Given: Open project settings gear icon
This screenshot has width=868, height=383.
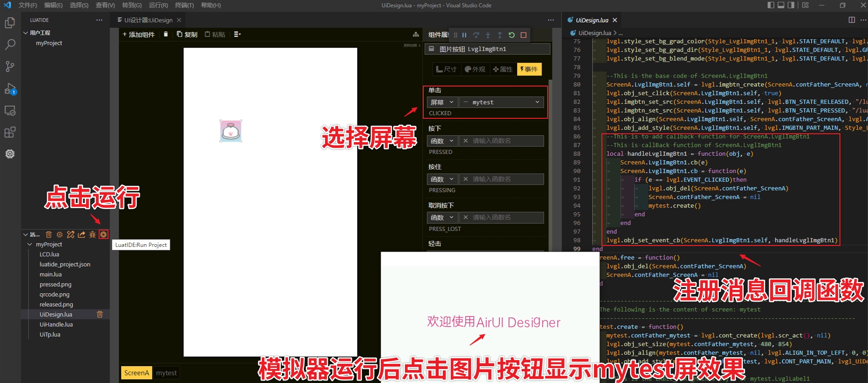Looking at the screenshot, I should pos(59,234).
